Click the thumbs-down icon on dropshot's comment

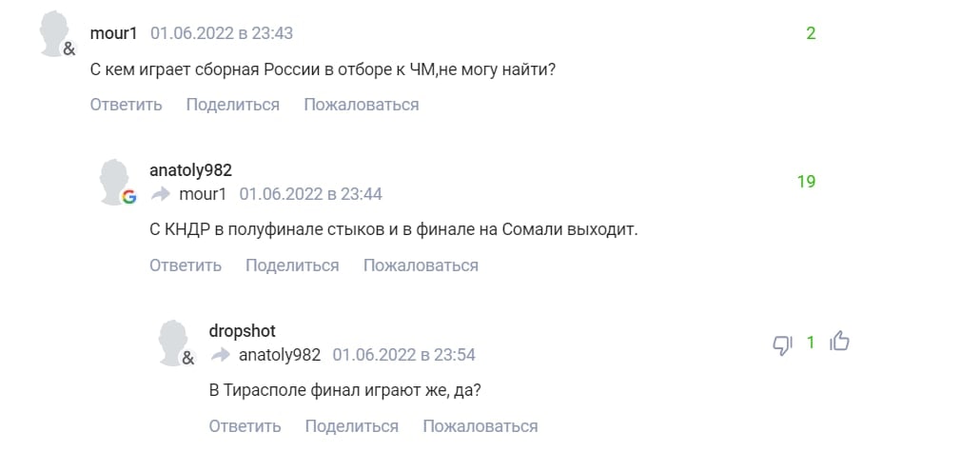[x=783, y=344]
